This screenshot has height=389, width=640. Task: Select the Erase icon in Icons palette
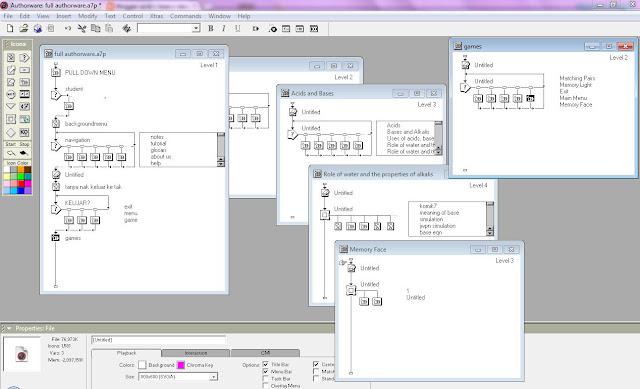pos(11,82)
